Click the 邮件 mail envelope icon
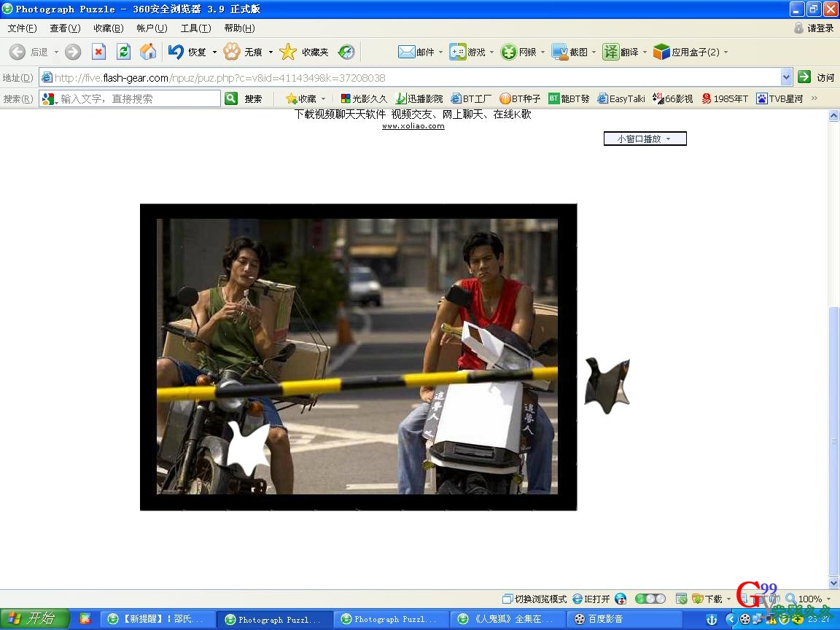The height and width of the screenshot is (630, 840). (x=406, y=52)
